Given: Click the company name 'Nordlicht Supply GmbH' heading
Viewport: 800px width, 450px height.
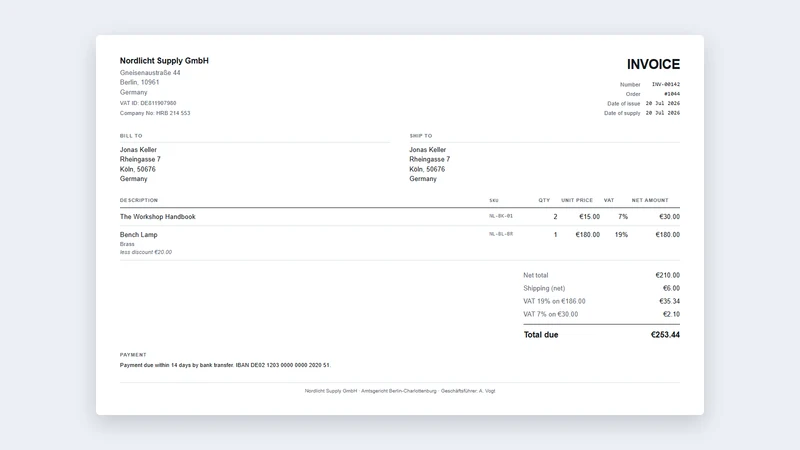Looking at the screenshot, I should tap(164, 61).
